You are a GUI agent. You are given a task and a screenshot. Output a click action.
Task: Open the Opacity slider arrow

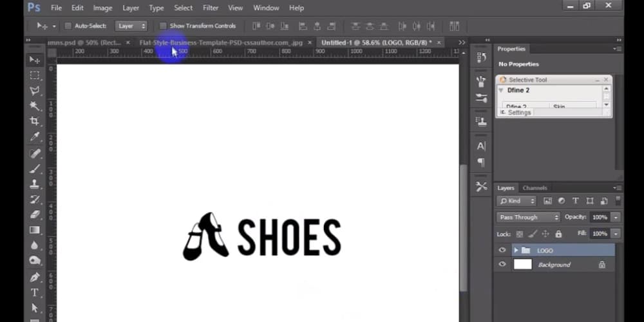point(616,217)
